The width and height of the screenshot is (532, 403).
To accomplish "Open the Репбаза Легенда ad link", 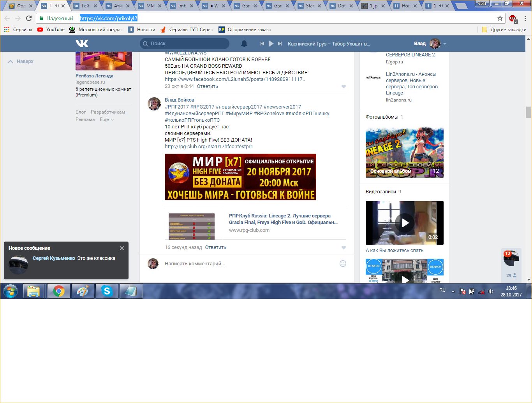I will (x=94, y=76).
